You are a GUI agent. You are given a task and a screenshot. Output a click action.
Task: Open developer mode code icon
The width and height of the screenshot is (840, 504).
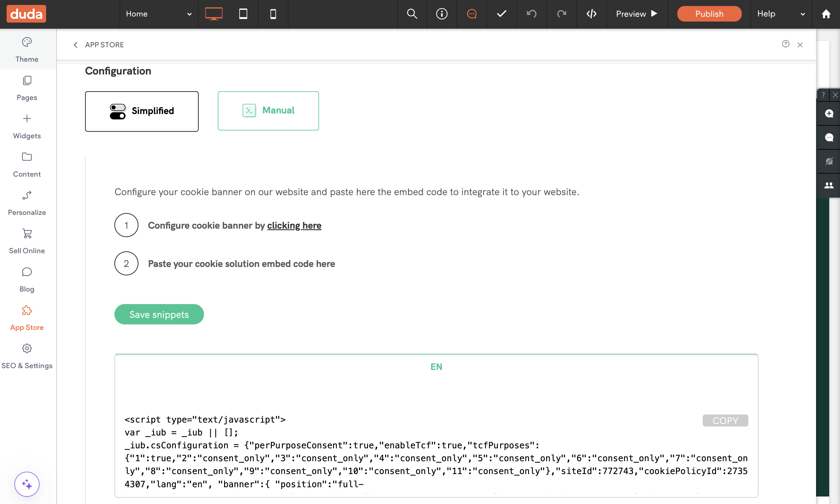pos(591,14)
